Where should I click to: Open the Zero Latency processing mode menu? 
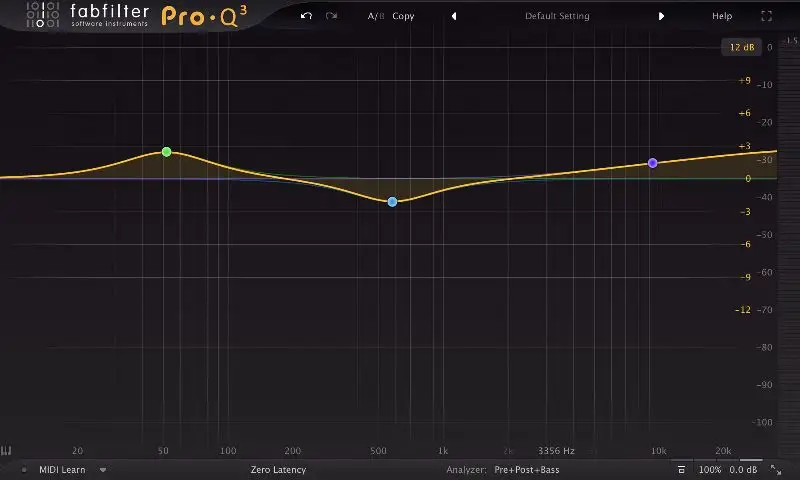tap(278, 469)
